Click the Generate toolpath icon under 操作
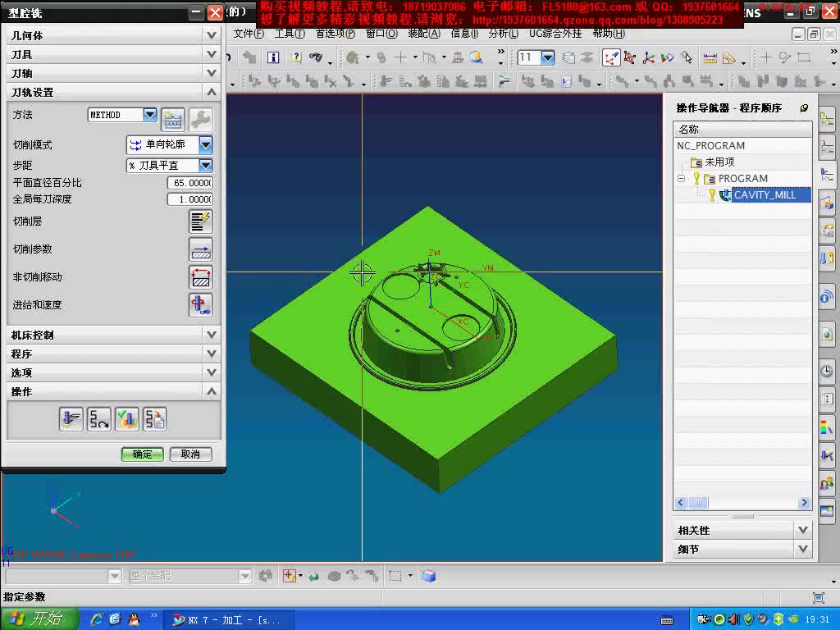This screenshot has height=630, width=840. tap(71, 419)
